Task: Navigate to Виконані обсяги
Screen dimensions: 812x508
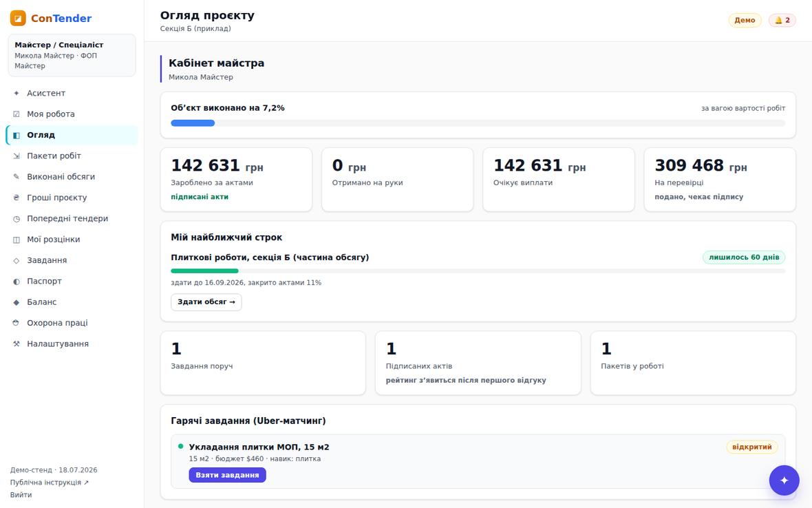Action: 72,177
